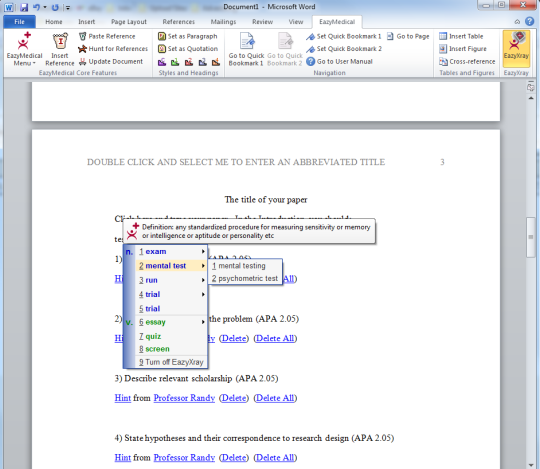Screen dimensions: 540x469
Task: Click the Undo icon
Action: (x=36, y=7)
